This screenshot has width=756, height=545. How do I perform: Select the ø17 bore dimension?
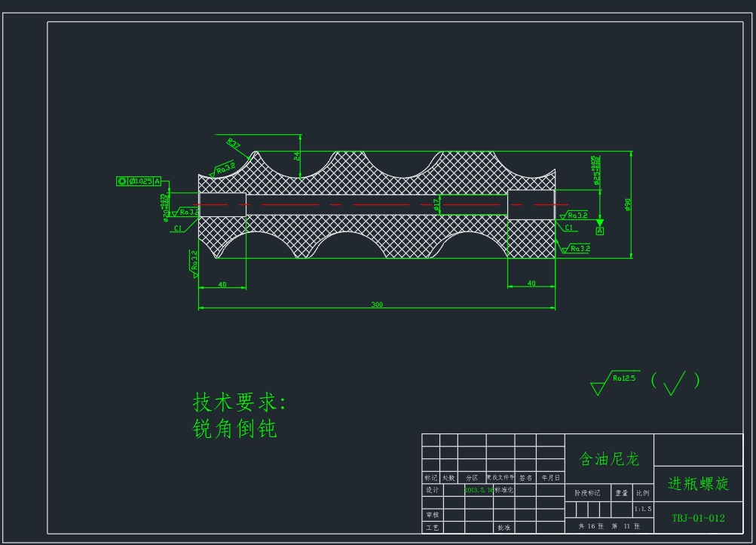(x=436, y=205)
